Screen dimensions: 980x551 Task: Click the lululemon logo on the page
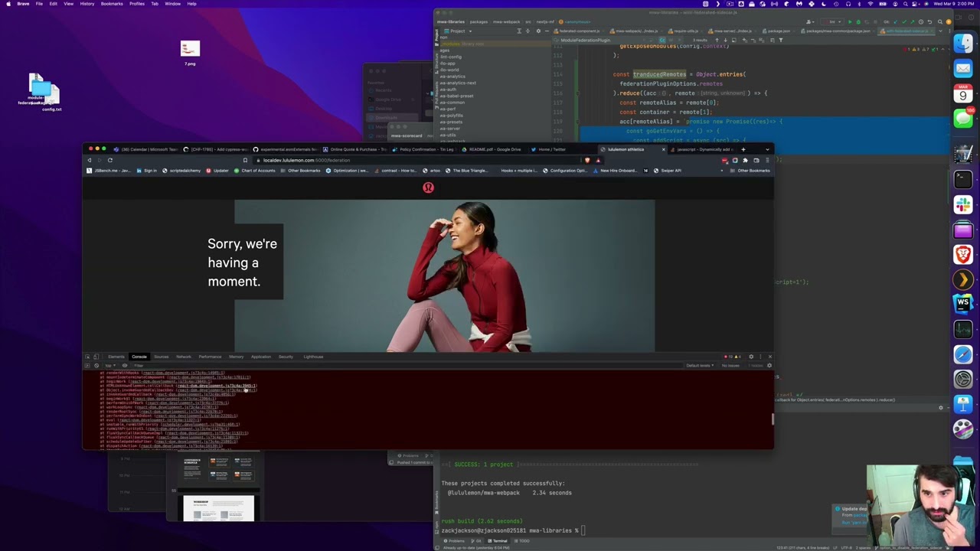point(428,187)
